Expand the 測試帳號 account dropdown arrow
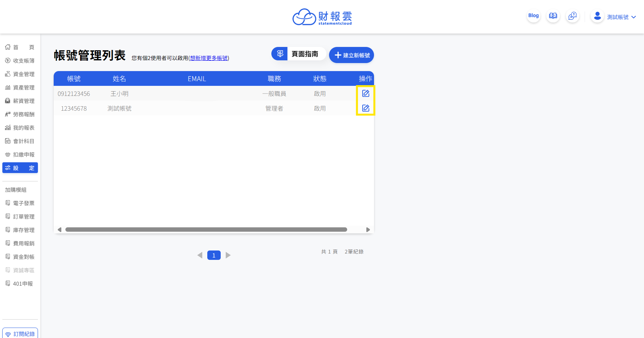The height and width of the screenshot is (338, 644). pos(634,17)
